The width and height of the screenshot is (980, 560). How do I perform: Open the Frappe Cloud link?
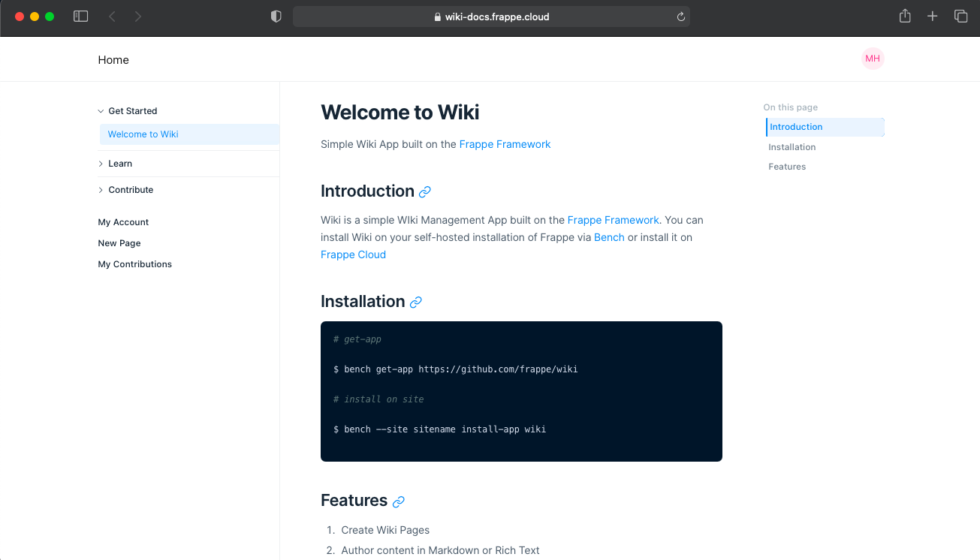(353, 254)
